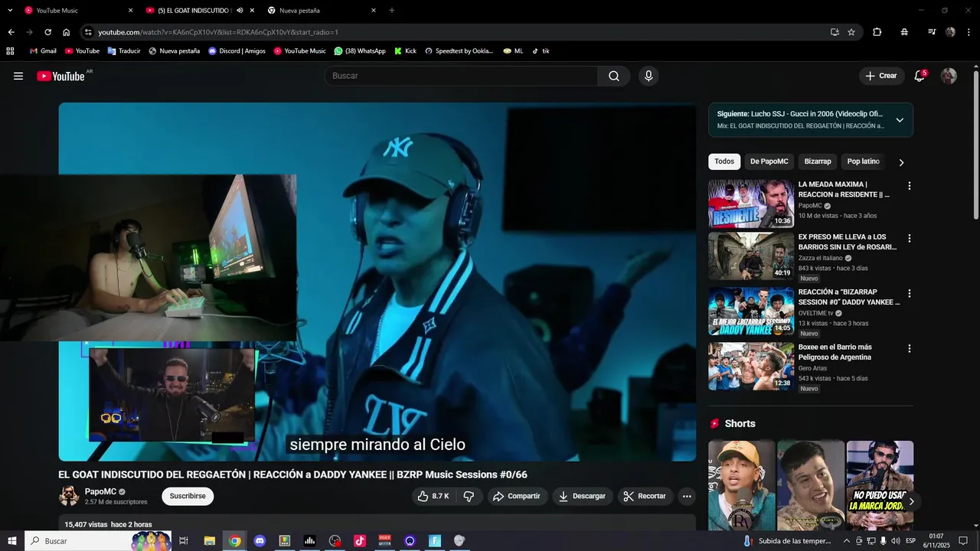The width and height of the screenshot is (980, 551).
Task: Reload the page with the refresh icon
Action: [x=47, y=32]
